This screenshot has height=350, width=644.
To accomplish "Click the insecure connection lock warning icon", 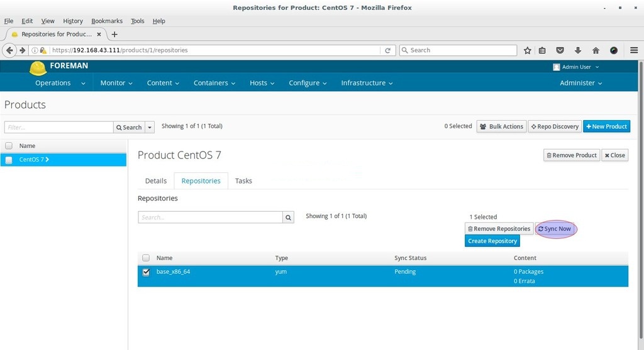I will [43, 50].
